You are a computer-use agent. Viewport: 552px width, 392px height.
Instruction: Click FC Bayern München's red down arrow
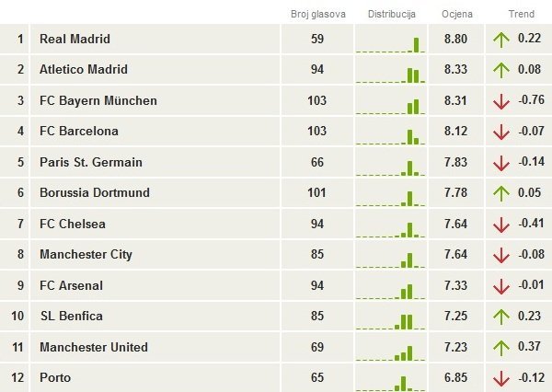(501, 101)
